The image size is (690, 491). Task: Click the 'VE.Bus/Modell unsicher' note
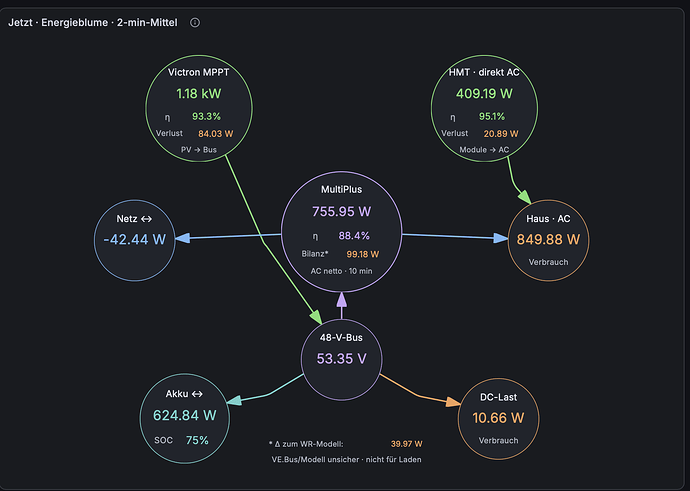[346, 460]
